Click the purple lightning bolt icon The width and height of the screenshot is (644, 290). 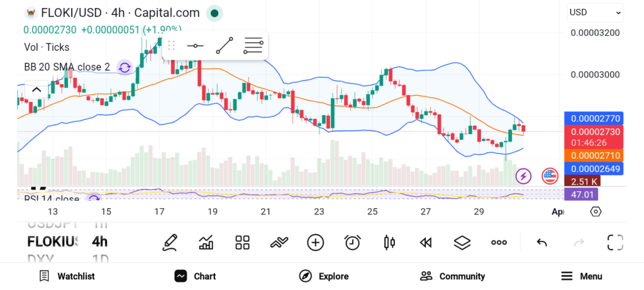(523, 176)
